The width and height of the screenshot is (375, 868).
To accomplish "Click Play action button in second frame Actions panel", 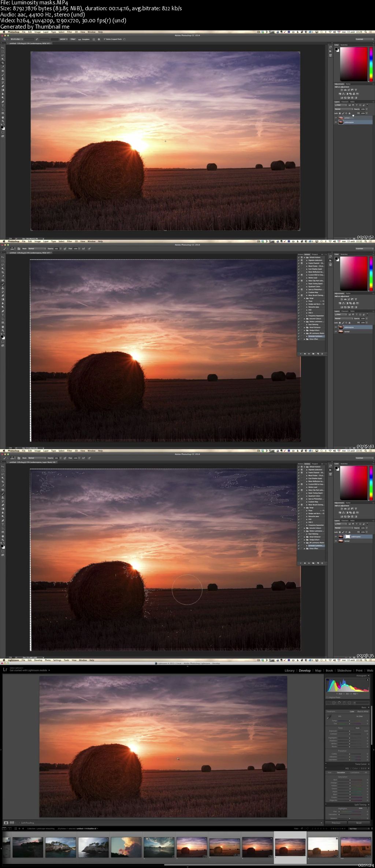I will point(309,354).
